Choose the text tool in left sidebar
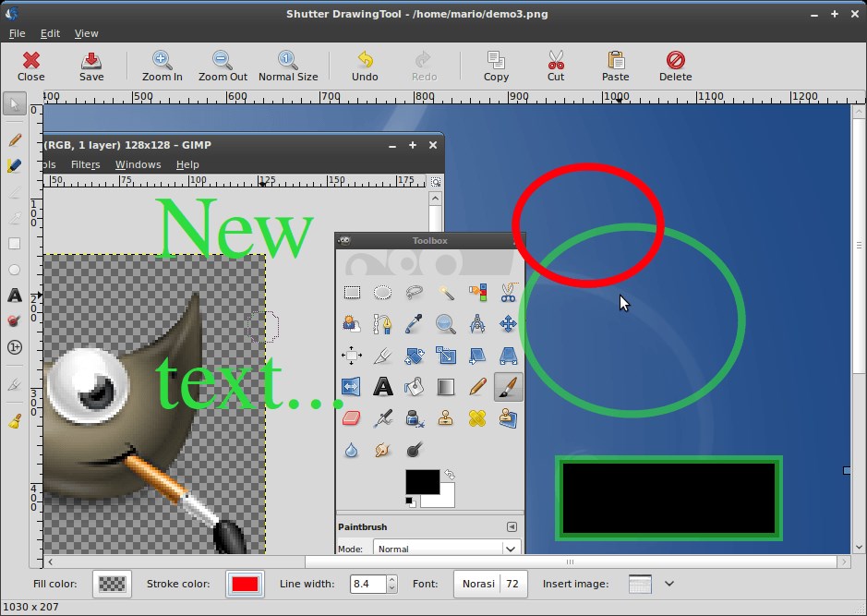This screenshot has height=616, width=867. [x=15, y=296]
